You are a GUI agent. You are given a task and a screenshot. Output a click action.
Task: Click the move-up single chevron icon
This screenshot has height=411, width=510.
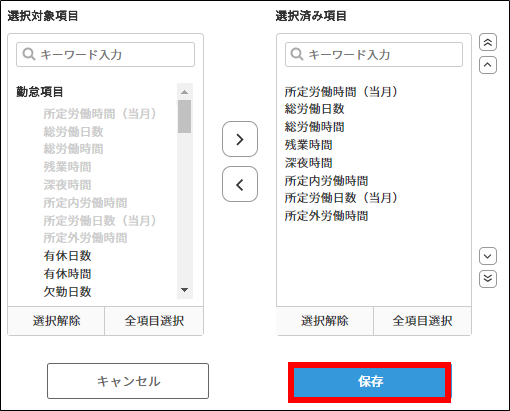click(x=488, y=65)
